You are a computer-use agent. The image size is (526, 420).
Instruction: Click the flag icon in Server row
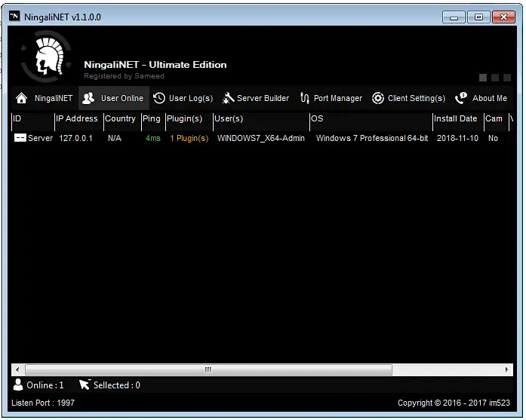click(20, 138)
